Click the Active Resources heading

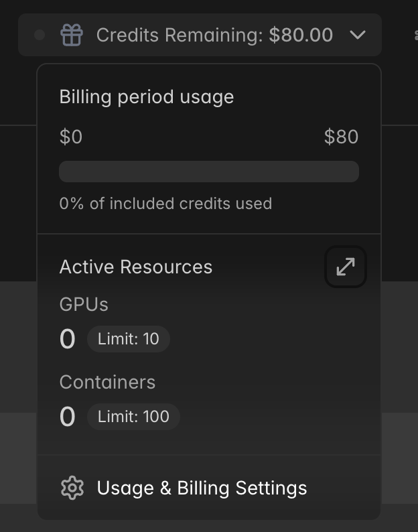point(136,267)
